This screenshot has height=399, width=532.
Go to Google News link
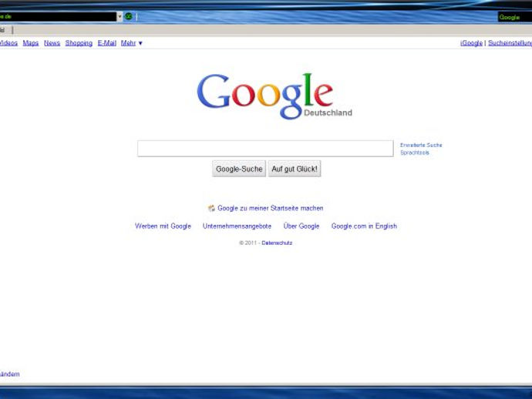52,43
